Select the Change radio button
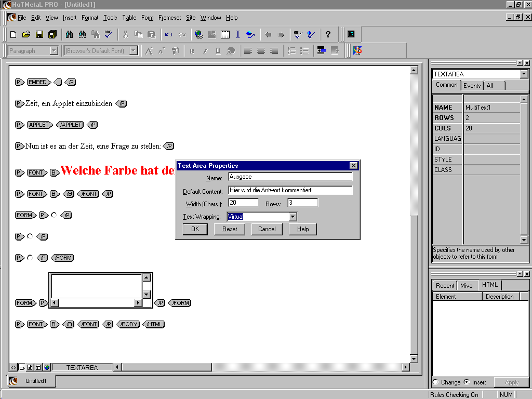This screenshot has width=532, height=399. tap(435, 382)
